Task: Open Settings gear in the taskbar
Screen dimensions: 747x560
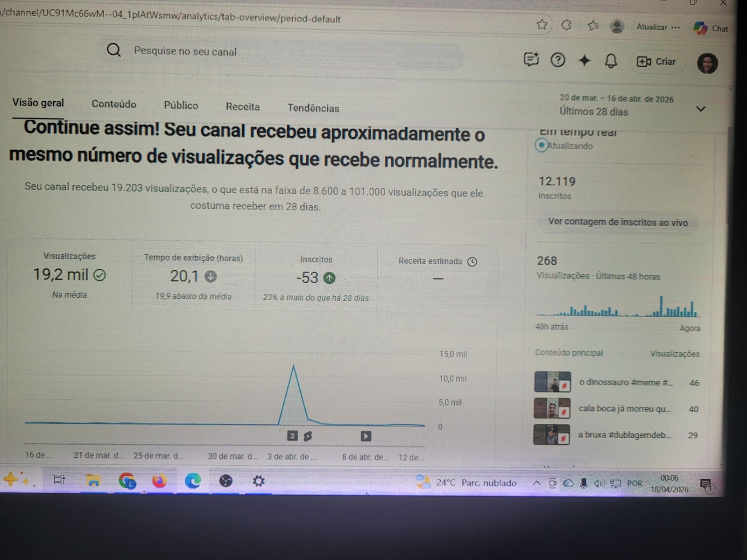Action: click(259, 481)
